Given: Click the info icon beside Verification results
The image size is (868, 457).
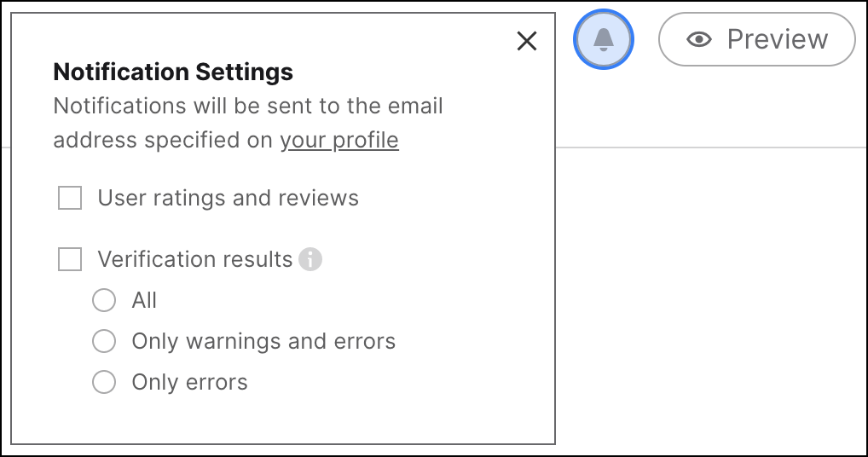Looking at the screenshot, I should pos(310,259).
